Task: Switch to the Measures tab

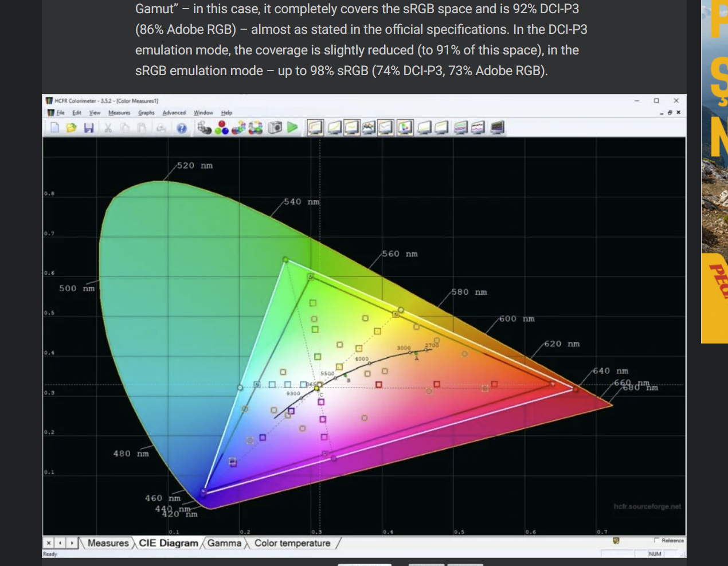Action: (108, 543)
